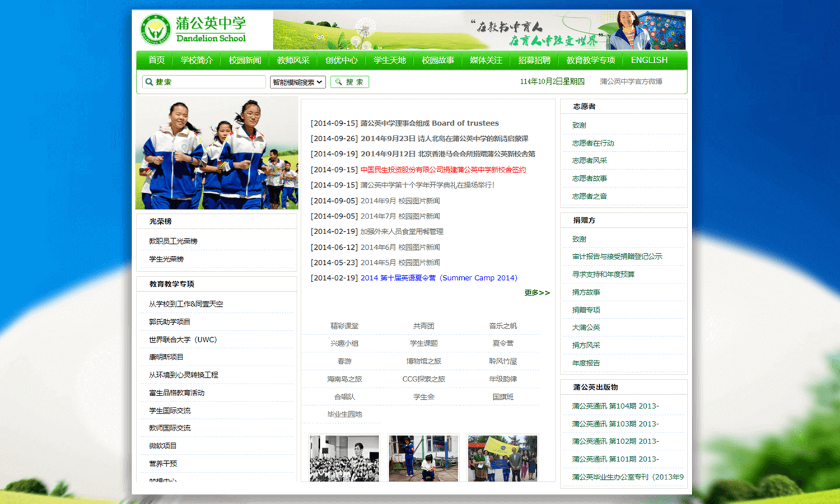Viewport: 840px width, 504px height.
Task: Open news item Board of trustees
Action: pyautogui.click(x=430, y=123)
